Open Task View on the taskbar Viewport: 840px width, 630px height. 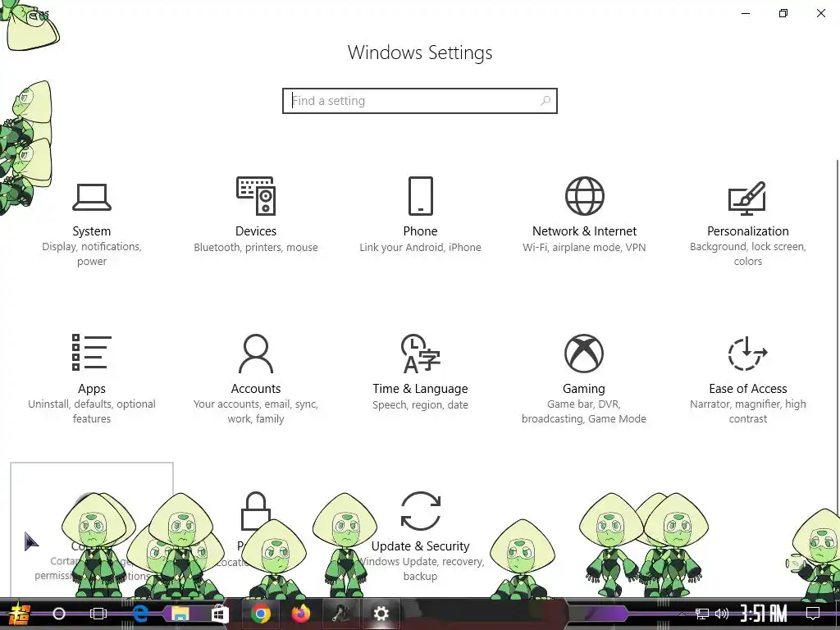pyautogui.click(x=98, y=614)
